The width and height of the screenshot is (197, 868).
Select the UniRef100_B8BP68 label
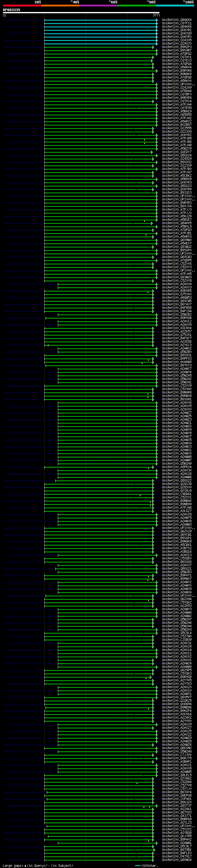tap(176, 819)
